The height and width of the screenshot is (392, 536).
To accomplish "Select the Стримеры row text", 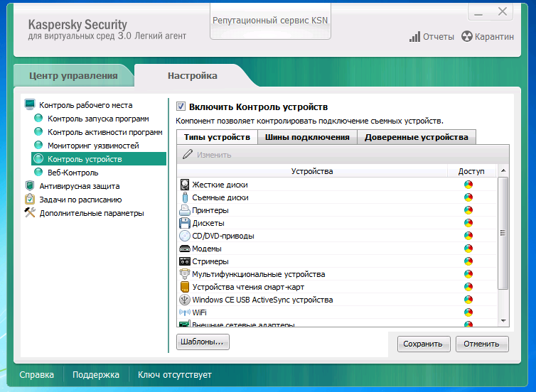I will 210,261.
